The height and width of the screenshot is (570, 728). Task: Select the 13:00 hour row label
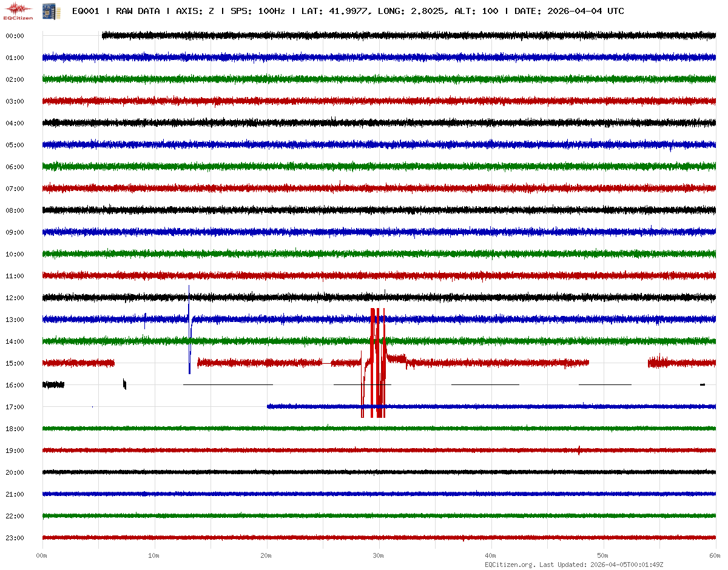(15, 320)
